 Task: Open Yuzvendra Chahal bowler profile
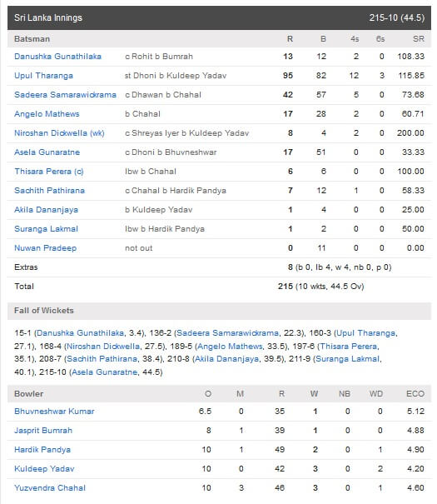click(x=50, y=488)
